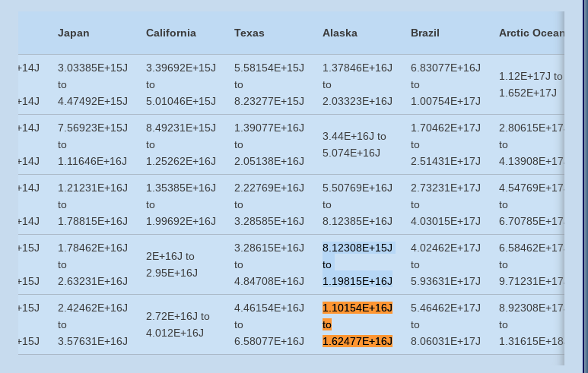Select Texas cell starting with 5.58154E+15J

tap(269, 84)
